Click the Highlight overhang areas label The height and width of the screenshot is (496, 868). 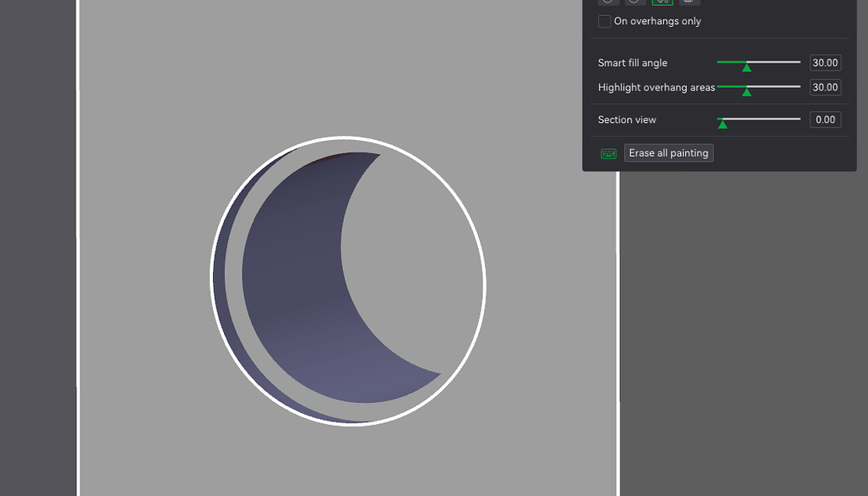point(657,87)
